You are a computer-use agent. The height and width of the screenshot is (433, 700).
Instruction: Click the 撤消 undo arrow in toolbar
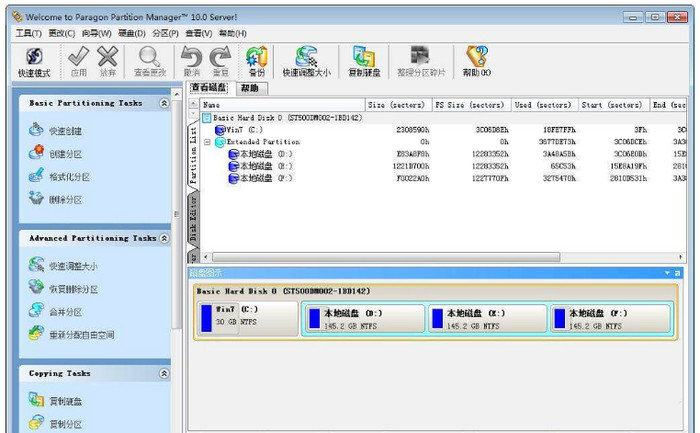click(191, 62)
